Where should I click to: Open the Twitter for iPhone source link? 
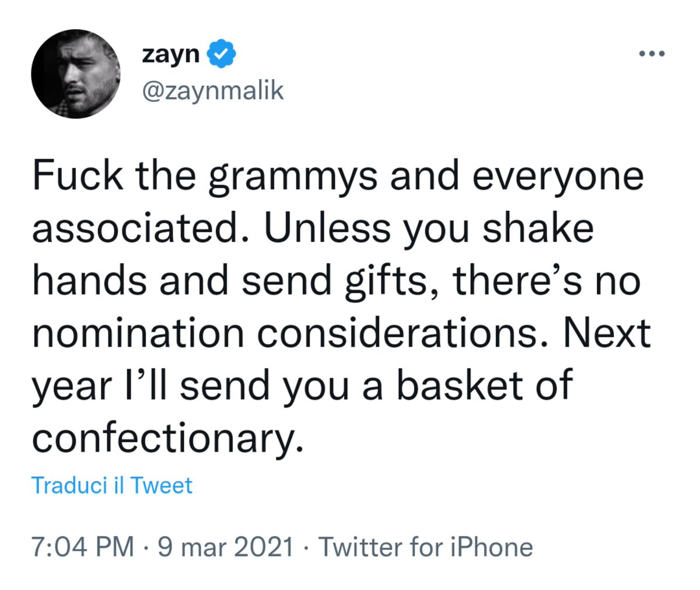tap(426, 547)
